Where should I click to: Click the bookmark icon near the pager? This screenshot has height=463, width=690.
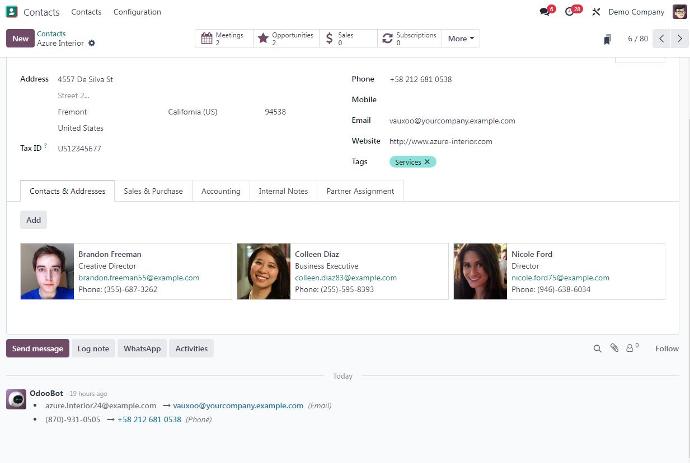click(607, 39)
